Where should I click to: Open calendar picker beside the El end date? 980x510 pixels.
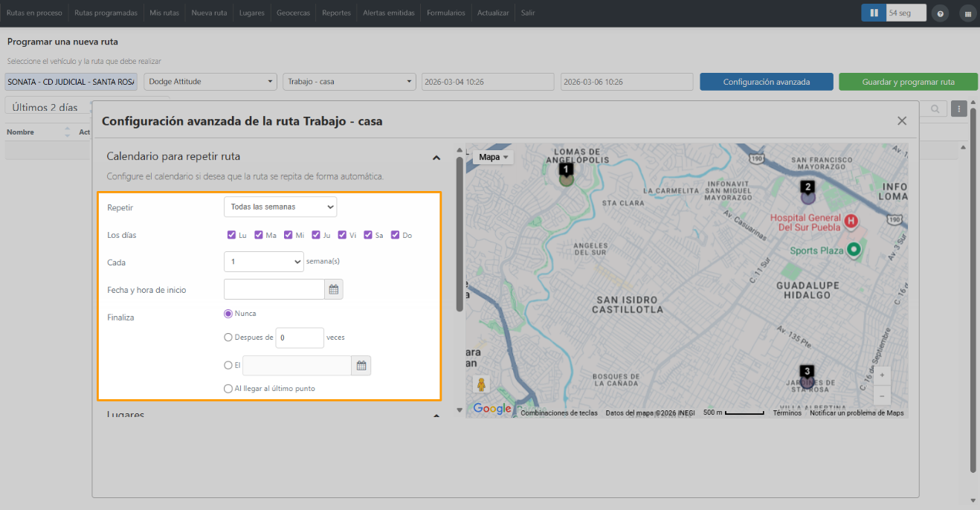[x=361, y=365]
